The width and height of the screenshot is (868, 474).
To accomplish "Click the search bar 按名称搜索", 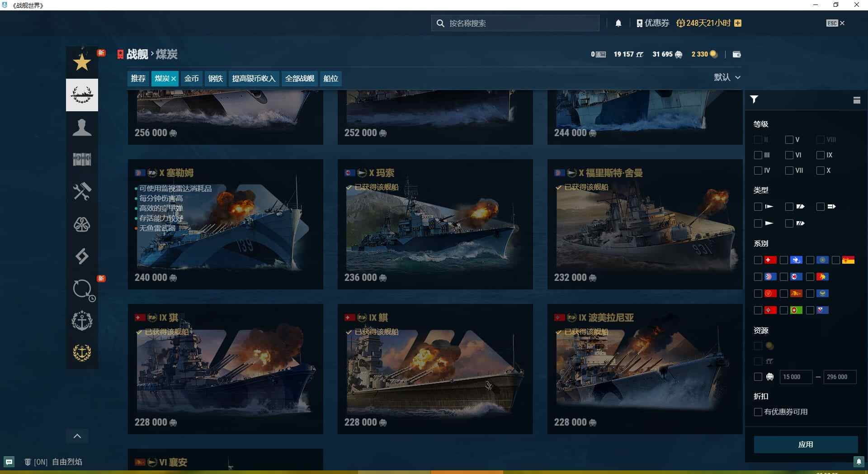I will pos(515,23).
